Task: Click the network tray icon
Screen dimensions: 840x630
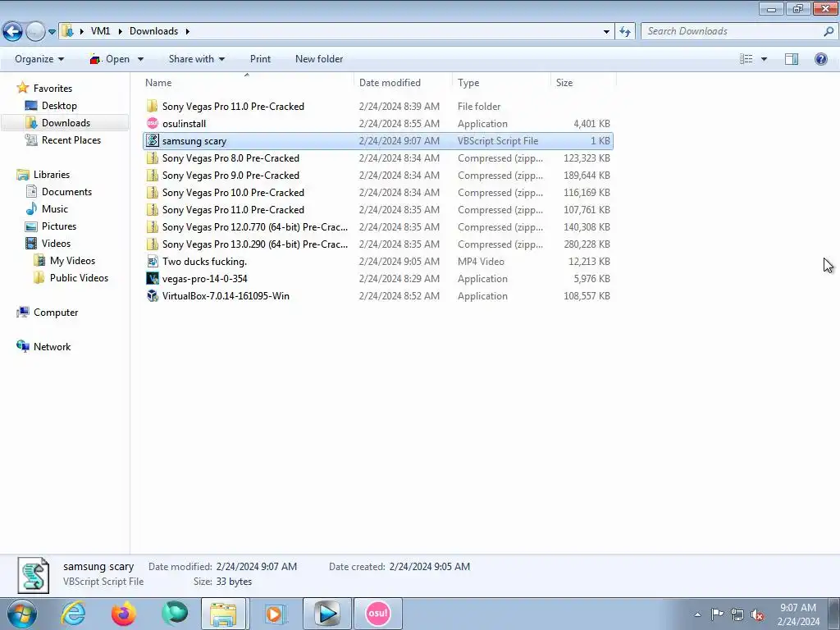Action: [737, 614]
